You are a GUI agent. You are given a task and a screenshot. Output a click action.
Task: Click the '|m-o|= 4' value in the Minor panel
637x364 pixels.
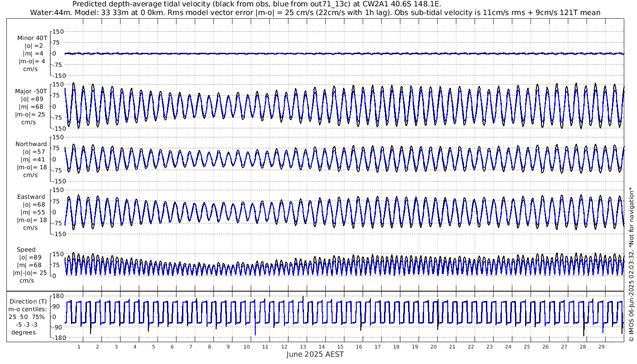[31, 61]
